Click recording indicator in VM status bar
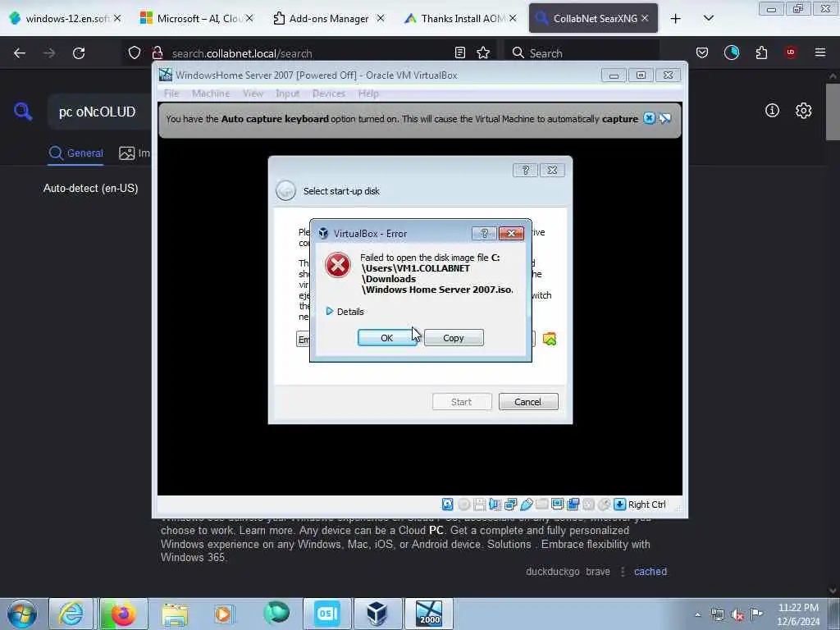 point(573,504)
